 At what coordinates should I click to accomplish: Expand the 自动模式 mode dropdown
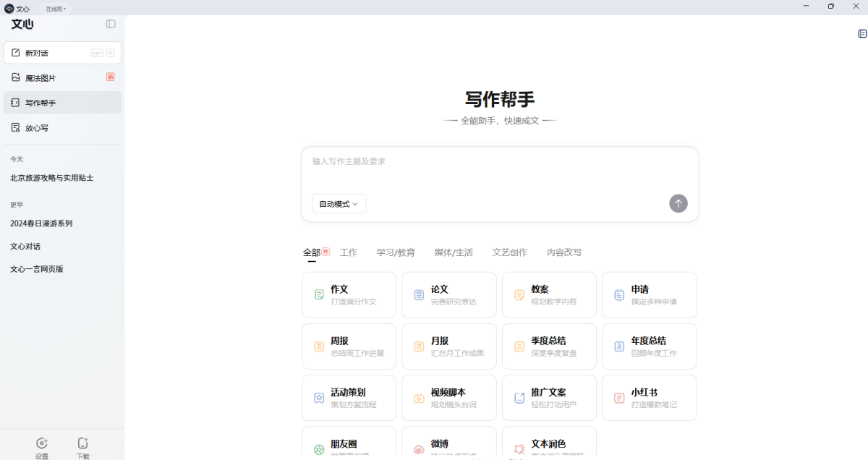[339, 204]
